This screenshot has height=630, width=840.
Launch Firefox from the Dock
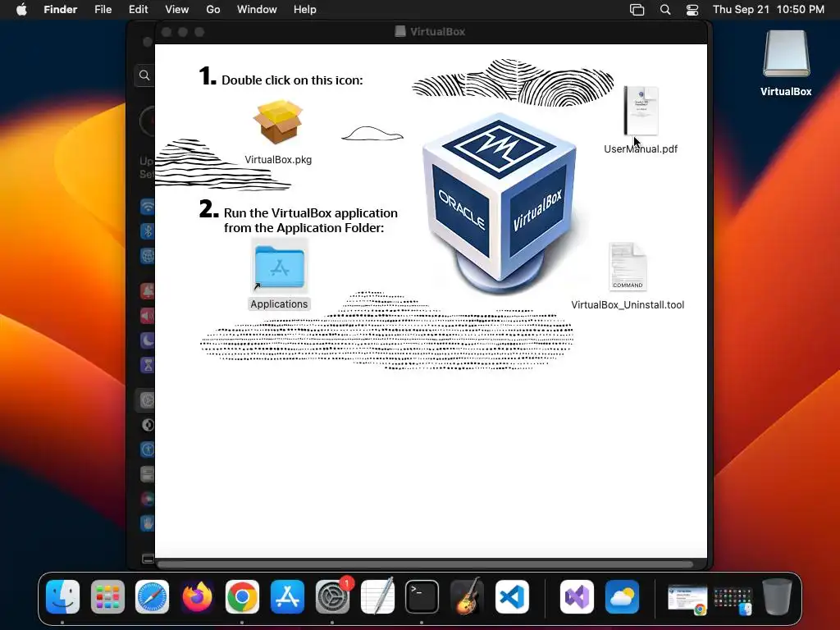pyautogui.click(x=197, y=597)
